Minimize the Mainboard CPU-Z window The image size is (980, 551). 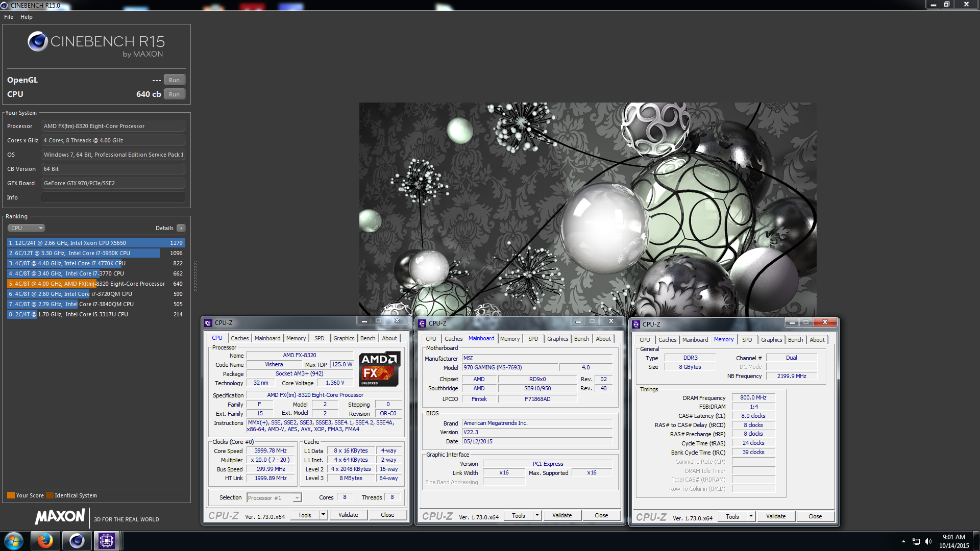click(x=578, y=321)
